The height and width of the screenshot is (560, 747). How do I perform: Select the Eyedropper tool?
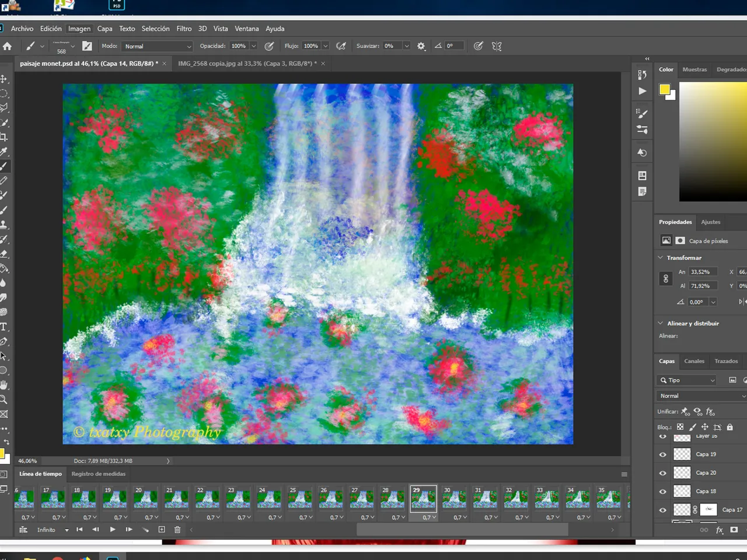(4, 152)
